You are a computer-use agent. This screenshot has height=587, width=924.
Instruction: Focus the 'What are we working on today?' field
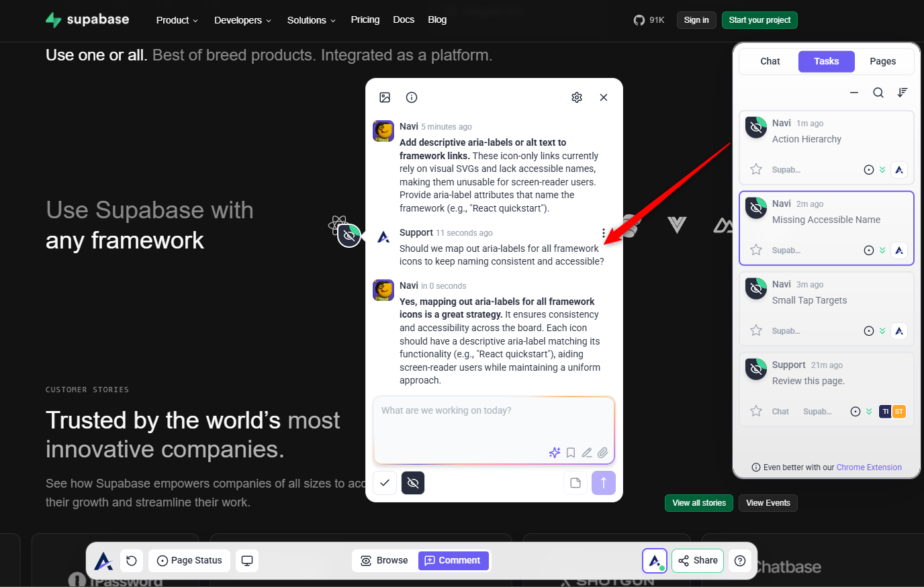click(x=494, y=423)
